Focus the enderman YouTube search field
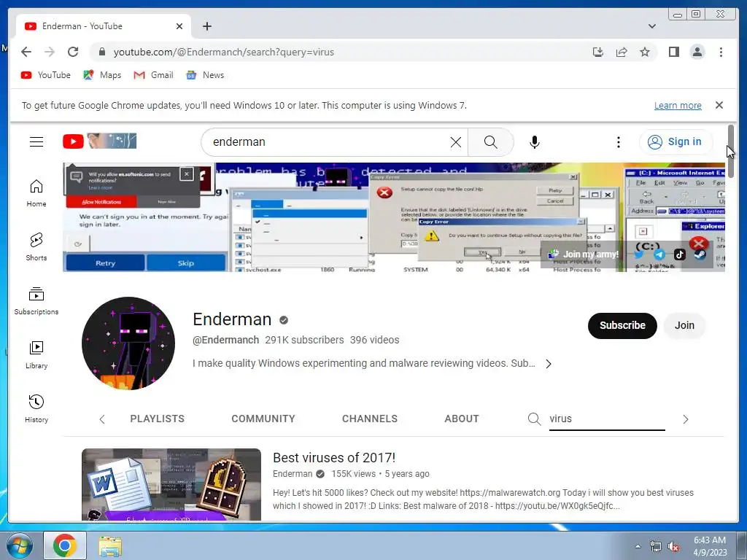747x560 pixels. 329,142
